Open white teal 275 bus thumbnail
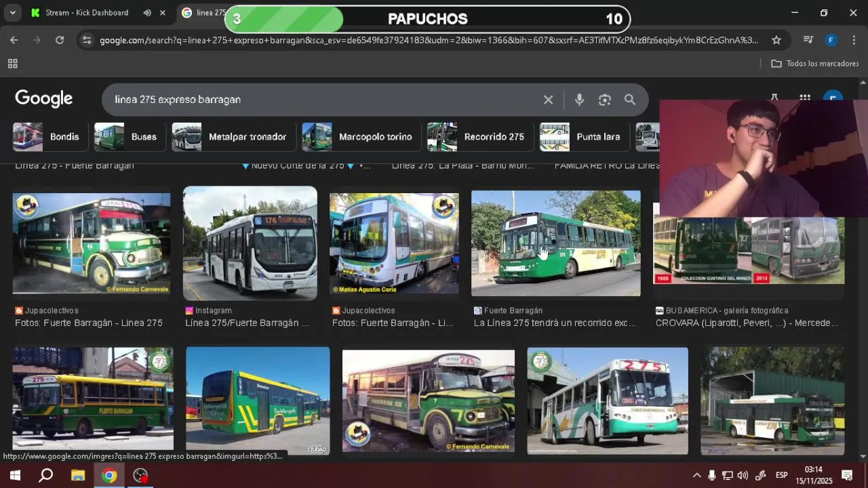The height and width of the screenshot is (488, 868). pyautogui.click(x=608, y=401)
